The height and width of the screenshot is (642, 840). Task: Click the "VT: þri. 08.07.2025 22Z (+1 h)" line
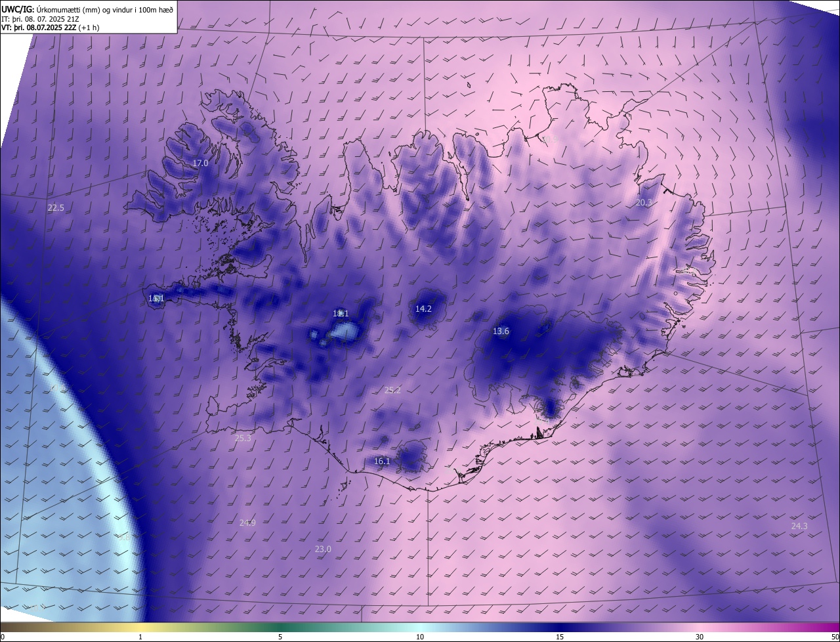(51, 28)
